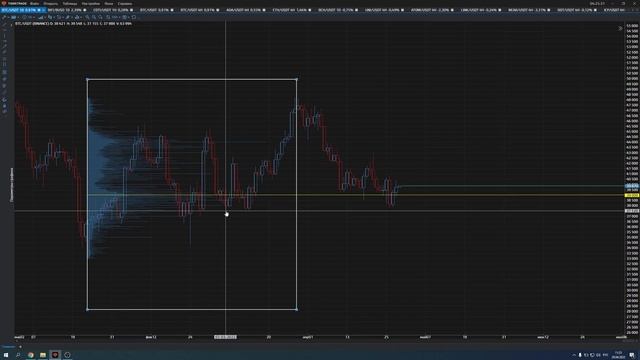Open the Справка menu
Viewport: 640px width, 360px height.
tap(125, 4)
